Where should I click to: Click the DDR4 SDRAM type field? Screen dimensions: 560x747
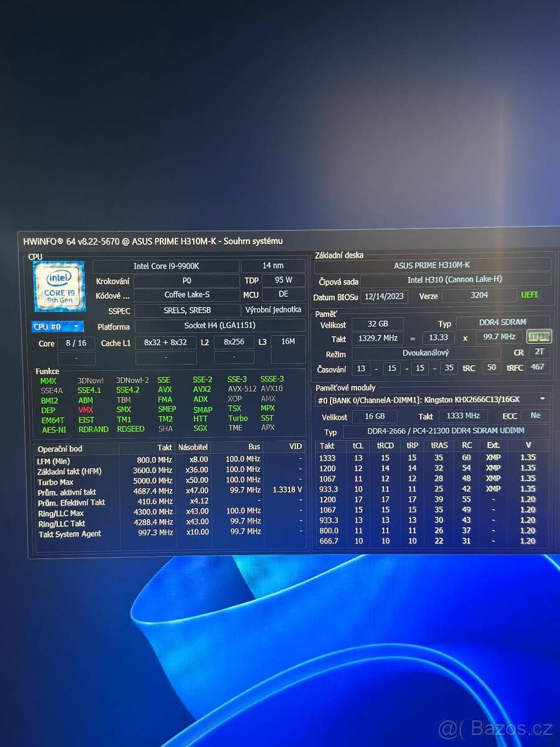tap(503, 322)
